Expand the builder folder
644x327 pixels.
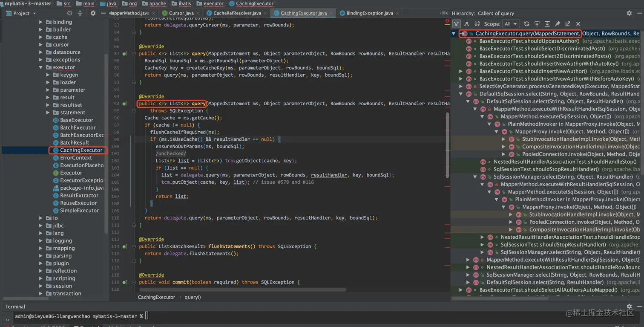click(41, 30)
